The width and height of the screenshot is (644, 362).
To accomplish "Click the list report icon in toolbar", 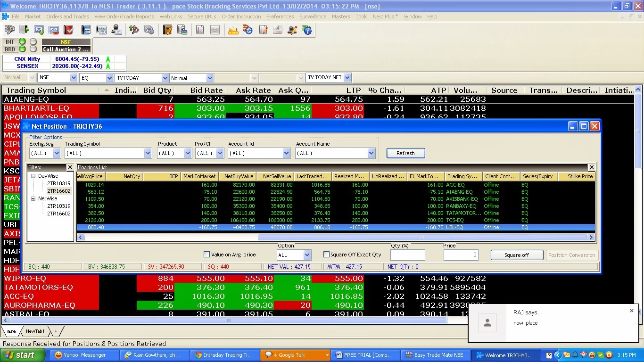I will pos(200,30).
